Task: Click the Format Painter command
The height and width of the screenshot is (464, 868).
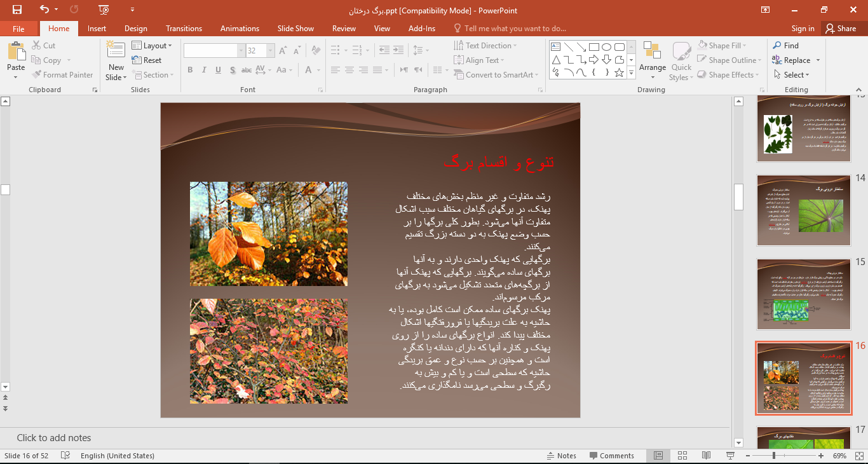Action: point(62,75)
